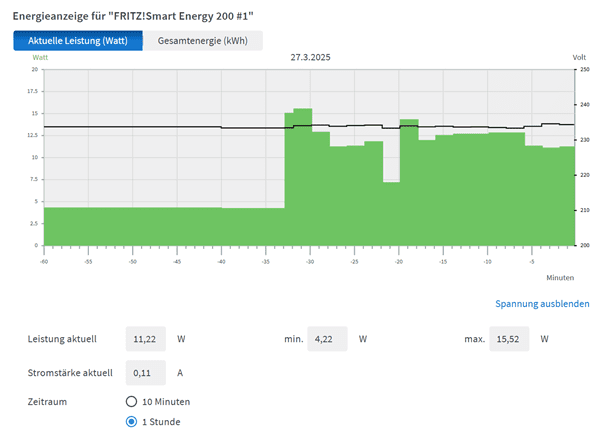Choose the 1 Stunde radio option
The height and width of the screenshot is (431, 605).
132,421
